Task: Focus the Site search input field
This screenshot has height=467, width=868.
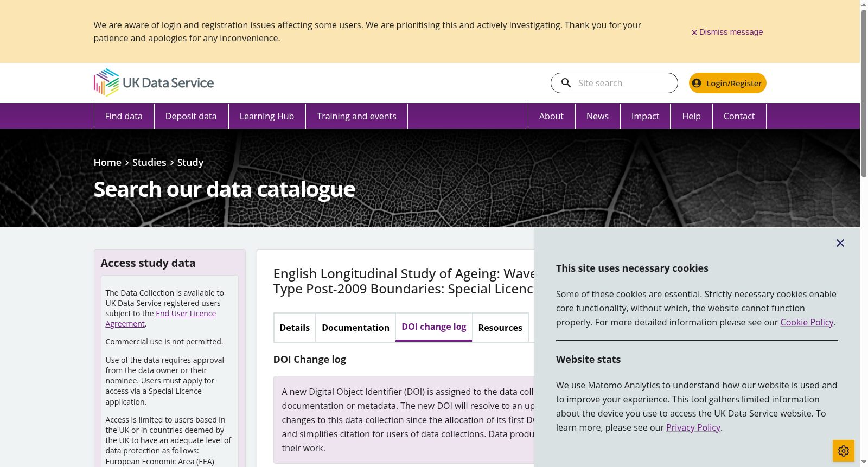Action: pos(624,83)
